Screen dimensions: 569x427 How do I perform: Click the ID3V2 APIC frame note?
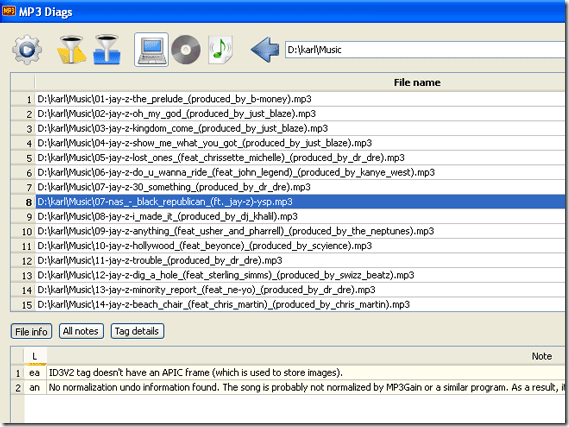click(x=306, y=373)
